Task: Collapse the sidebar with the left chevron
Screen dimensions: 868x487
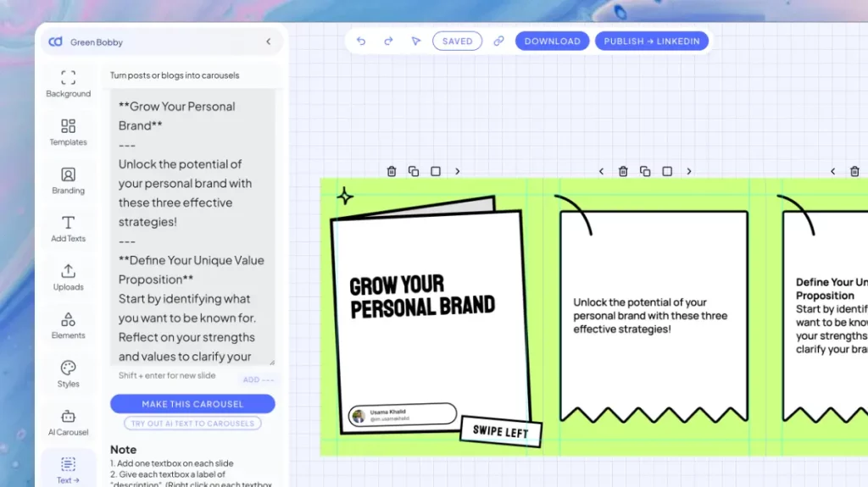Action: point(269,42)
